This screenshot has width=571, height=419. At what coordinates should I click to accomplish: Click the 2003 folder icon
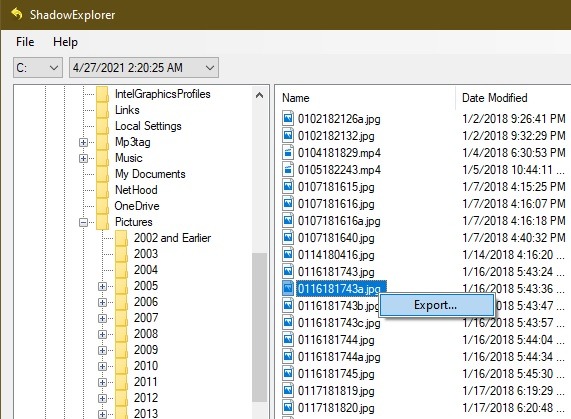click(x=122, y=254)
